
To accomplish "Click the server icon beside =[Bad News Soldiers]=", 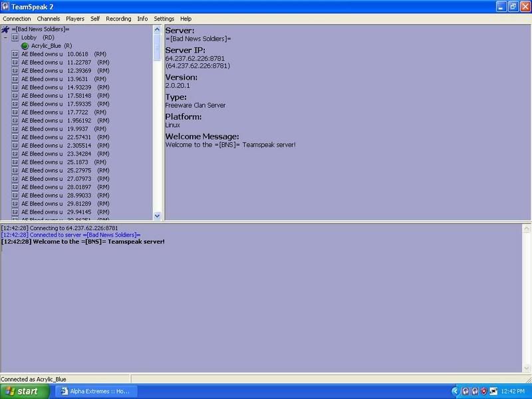I will click(5, 29).
